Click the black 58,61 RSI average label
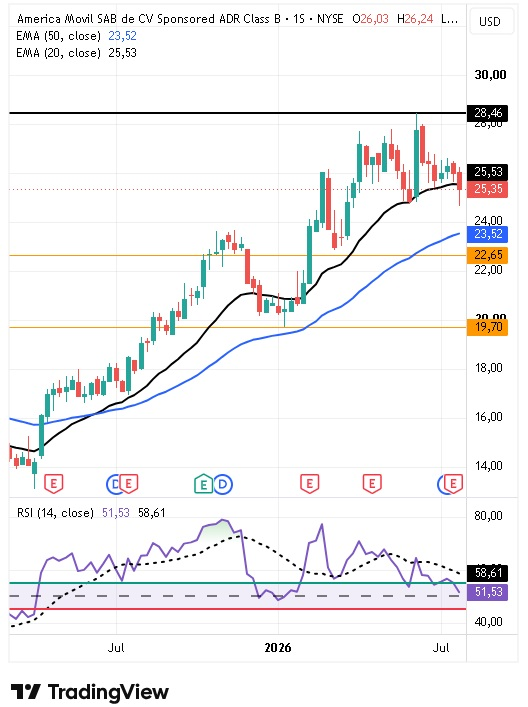The height and width of the screenshot is (707, 528). (488, 573)
